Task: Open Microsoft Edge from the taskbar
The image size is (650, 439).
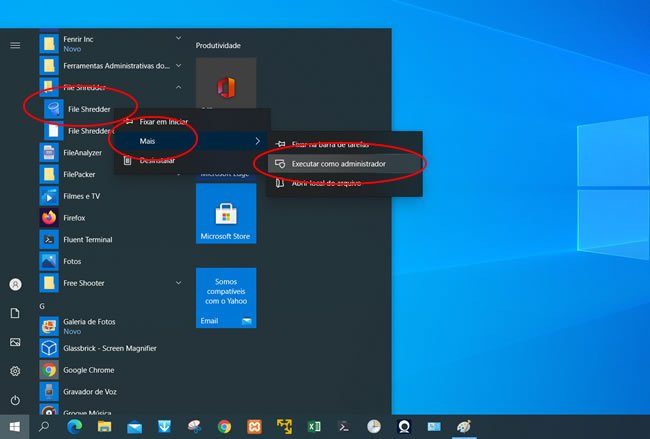Action: [x=74, y=426]
